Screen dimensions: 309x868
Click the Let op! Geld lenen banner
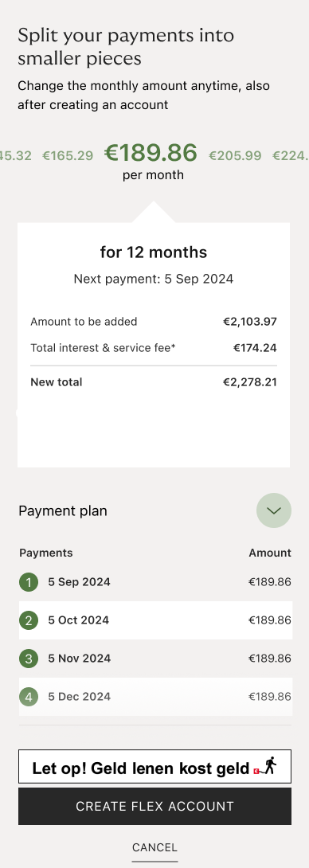[154, 767]
